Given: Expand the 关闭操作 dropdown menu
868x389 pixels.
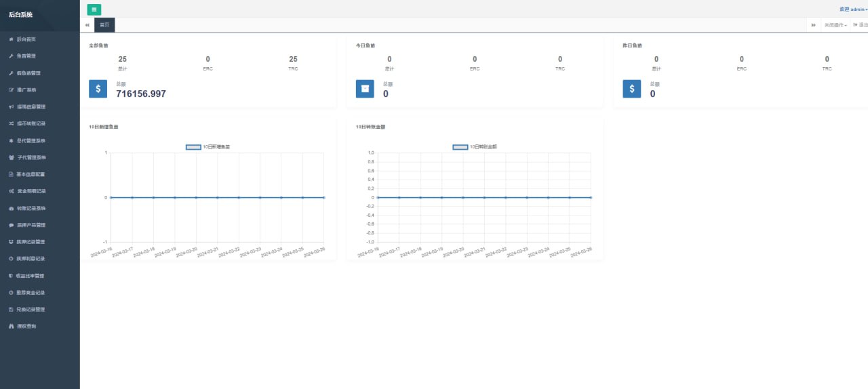Looking at the screenshot, I should (x=835, y=25).
